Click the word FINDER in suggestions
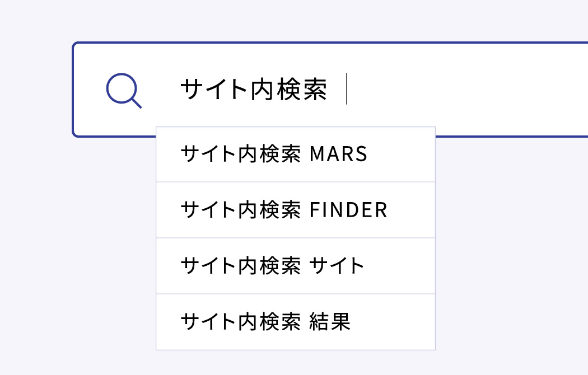The height and width of the screenshot is (375, 588). point(348,210)
